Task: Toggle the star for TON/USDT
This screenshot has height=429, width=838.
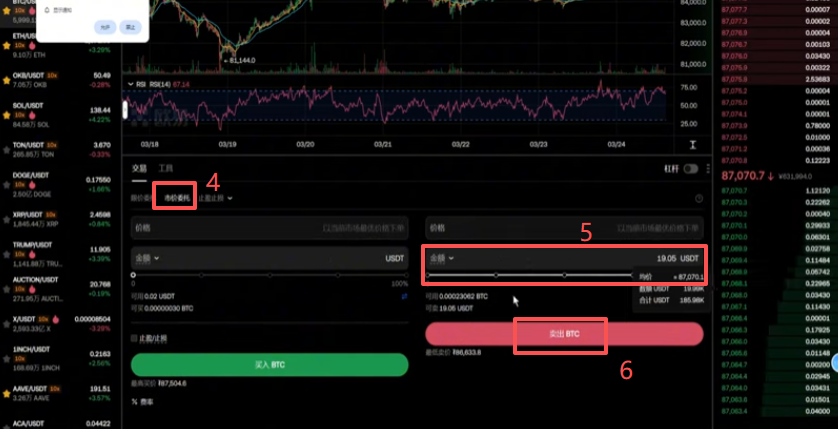Action: pyautogui.click(x=6, y=150)
